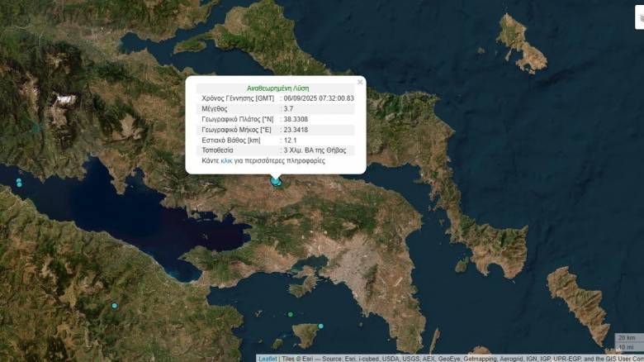Click location text '3 Χλμ. ΒΑ της Θήβας'
This screenshot has width=644, height=362.
[x=315, y=150]
